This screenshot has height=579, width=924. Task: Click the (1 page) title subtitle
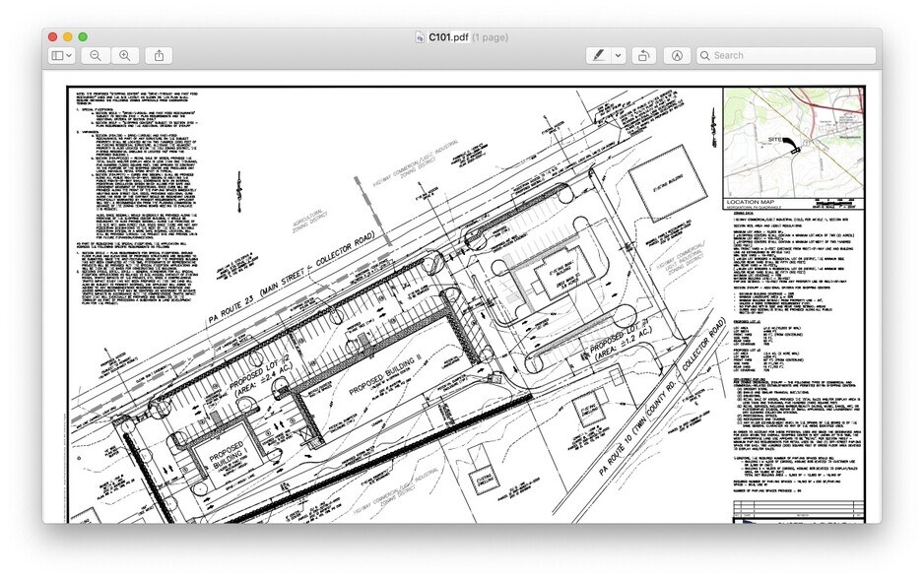pyautogui.click(x=490, y=37)
